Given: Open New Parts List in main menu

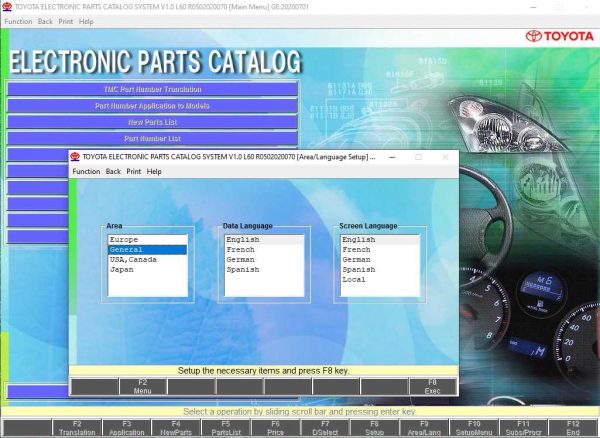Looking at the screenshot, I should [x=152, y=122].
